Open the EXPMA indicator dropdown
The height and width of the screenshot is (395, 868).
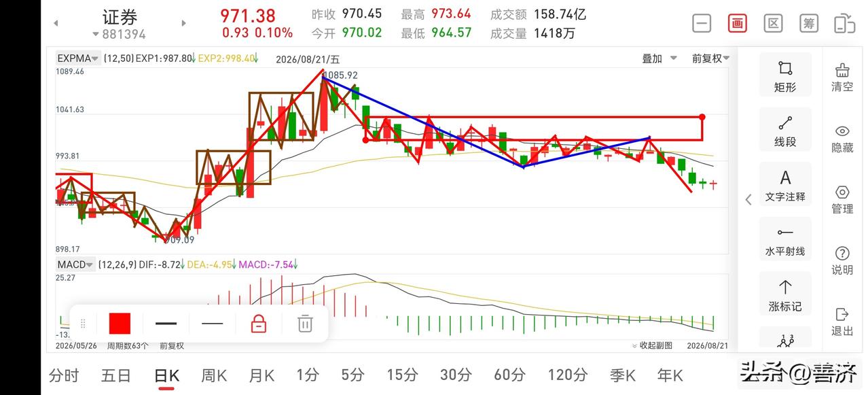(79, 58)
